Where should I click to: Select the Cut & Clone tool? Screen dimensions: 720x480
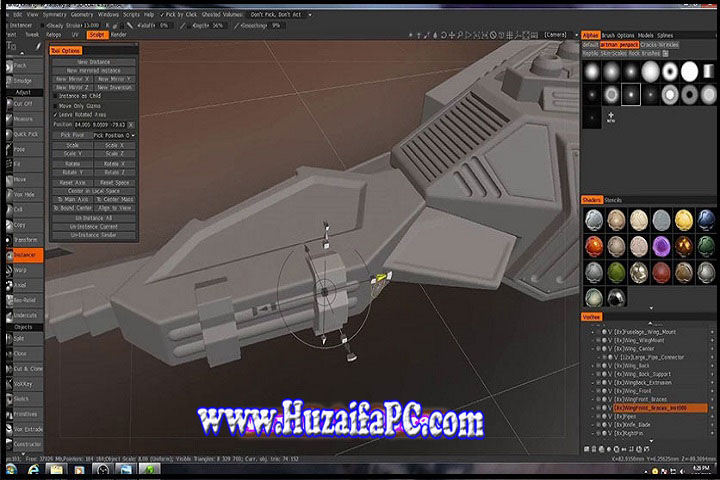pos(24,369)
